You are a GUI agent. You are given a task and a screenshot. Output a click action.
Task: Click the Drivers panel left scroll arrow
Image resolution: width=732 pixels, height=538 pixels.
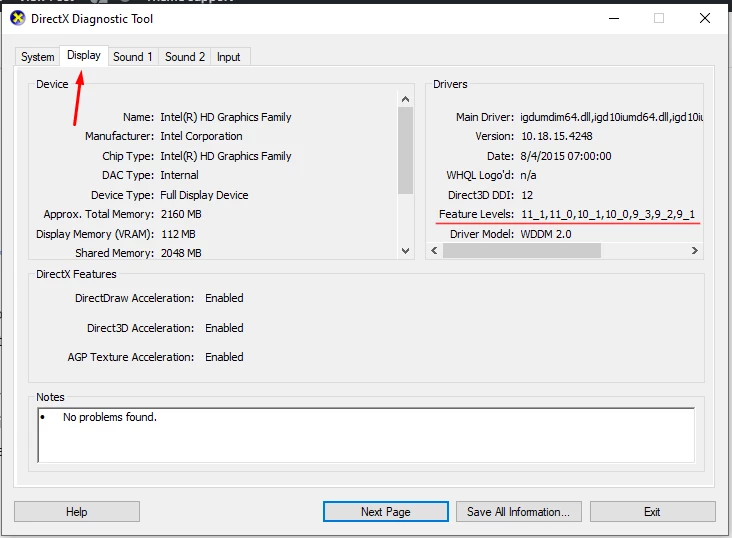[x=434, y=251]
